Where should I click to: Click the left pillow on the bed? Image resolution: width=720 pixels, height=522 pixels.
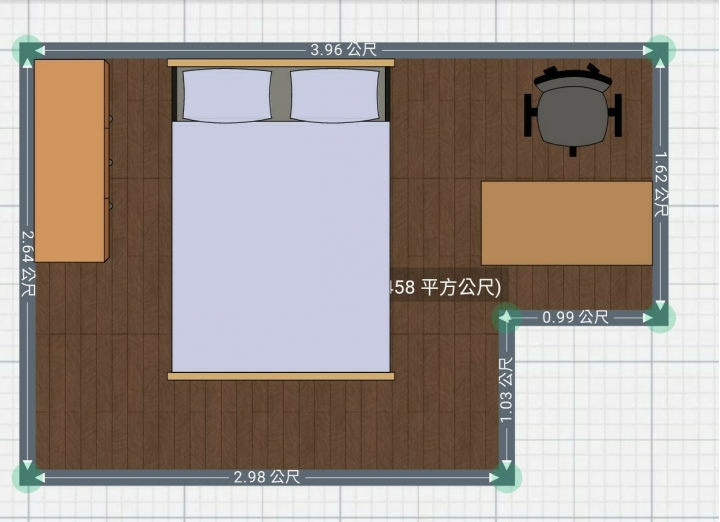(227, 95)
